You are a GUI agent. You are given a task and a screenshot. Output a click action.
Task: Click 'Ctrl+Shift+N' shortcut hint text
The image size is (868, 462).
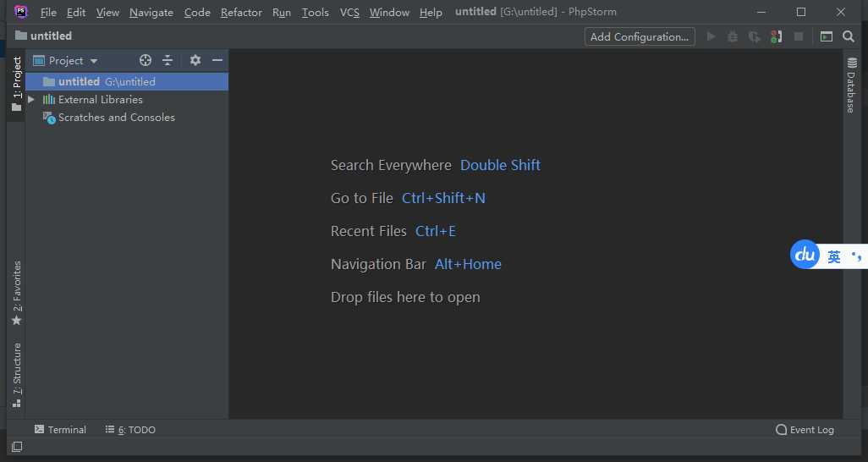pos(443,198)
